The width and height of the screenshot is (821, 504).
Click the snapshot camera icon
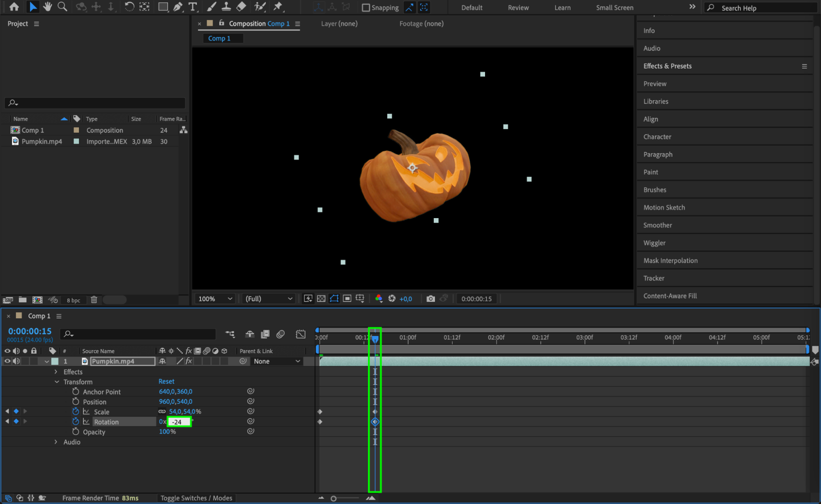[430, 299]
